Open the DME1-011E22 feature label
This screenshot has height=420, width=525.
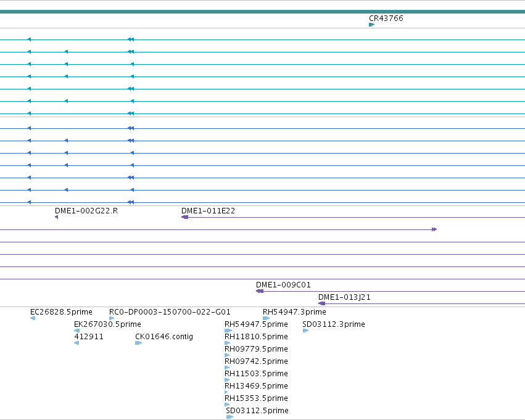[x=208, y=211]
